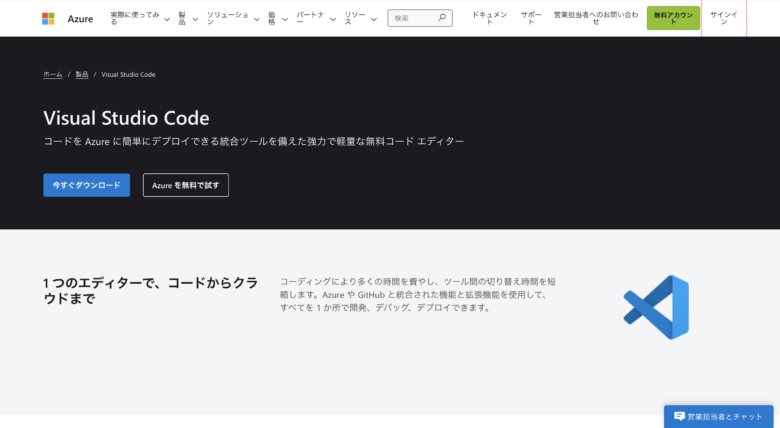The height and width of the screenshot is (428, 780).
Task: Expand the リソース menu
Action: click(361, 18)
